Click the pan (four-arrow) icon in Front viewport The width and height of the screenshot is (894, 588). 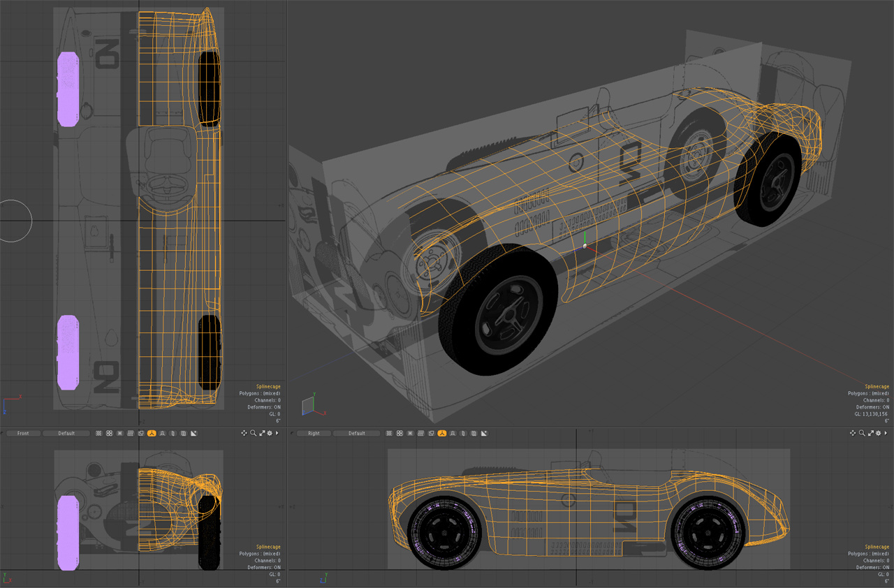point(244,433)
